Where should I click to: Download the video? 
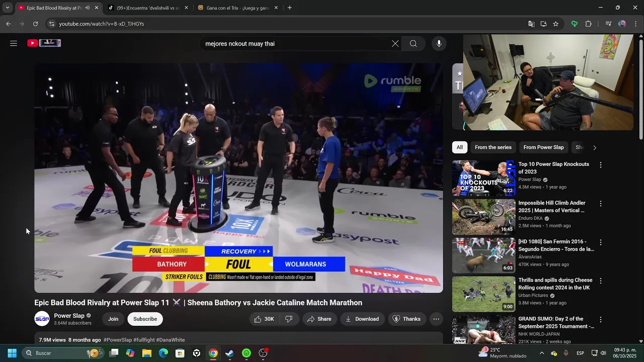click(x=362, y=319)
